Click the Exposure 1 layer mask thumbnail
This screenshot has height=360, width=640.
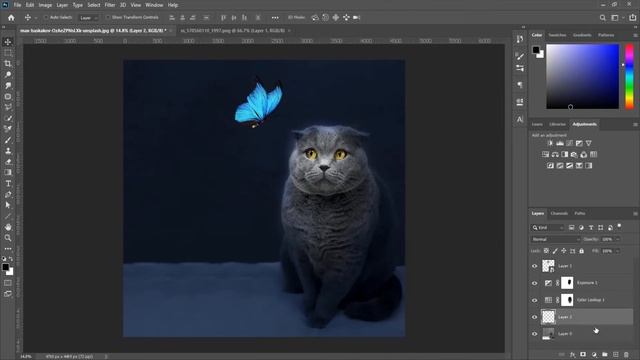tap(567, 283)
